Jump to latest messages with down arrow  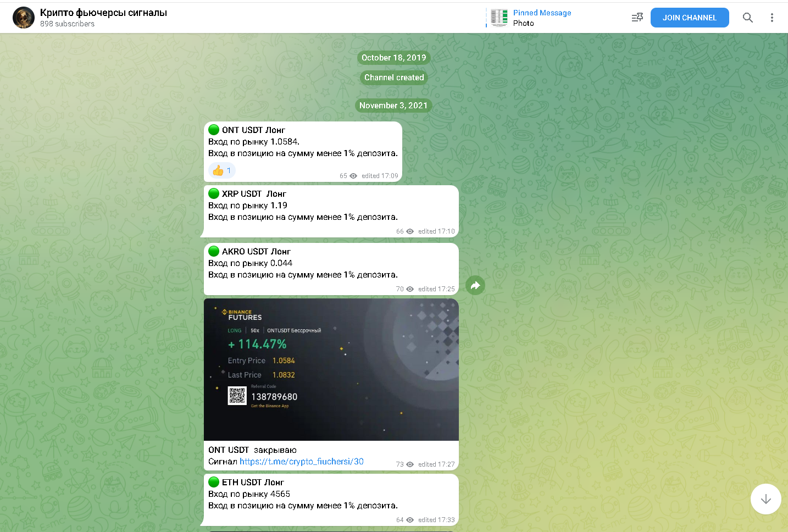(x=766, y=499)
